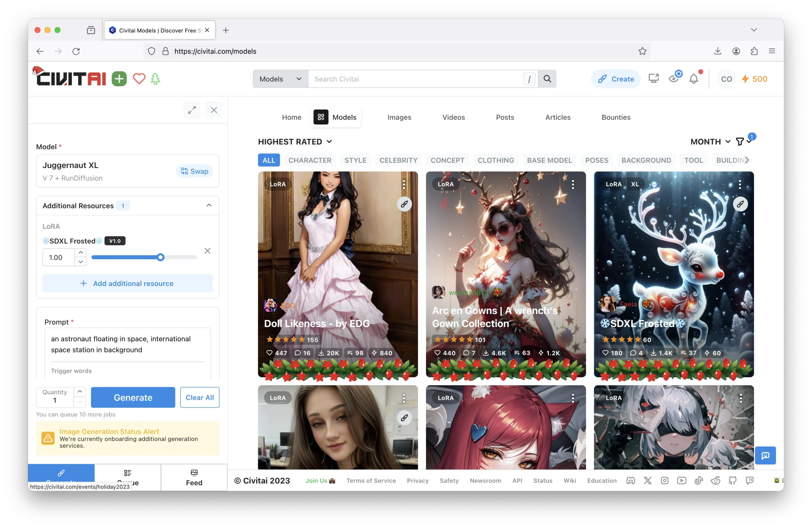Open the Discord icon in footer
The height and width of the screenshot is (528, 812).
tap(631, 480)
